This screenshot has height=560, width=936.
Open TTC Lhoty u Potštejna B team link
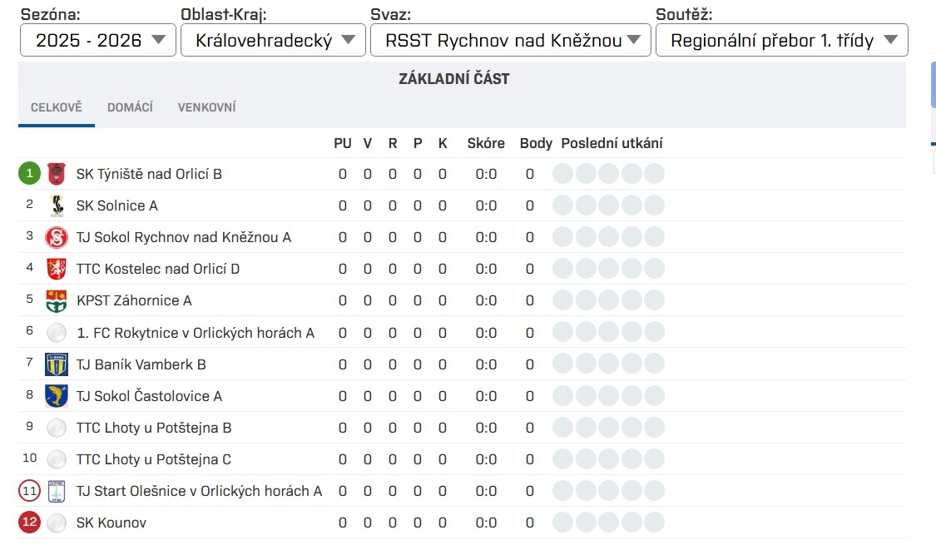[154, 428]
